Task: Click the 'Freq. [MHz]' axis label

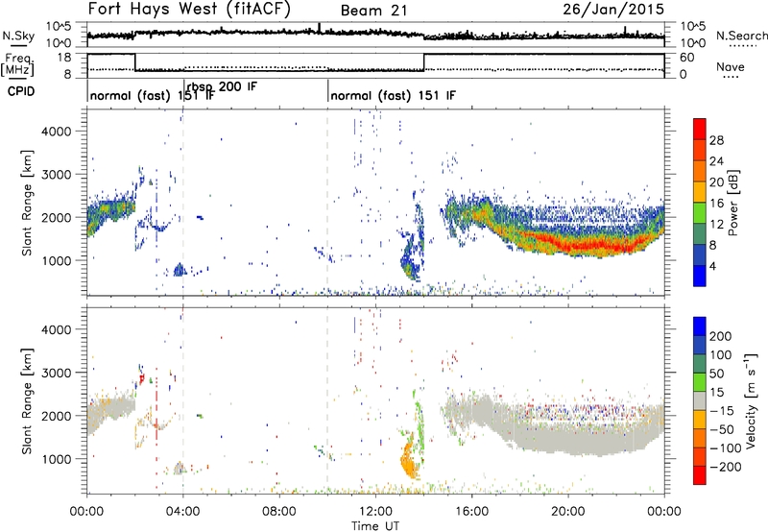Action: (x=19, y=64)
